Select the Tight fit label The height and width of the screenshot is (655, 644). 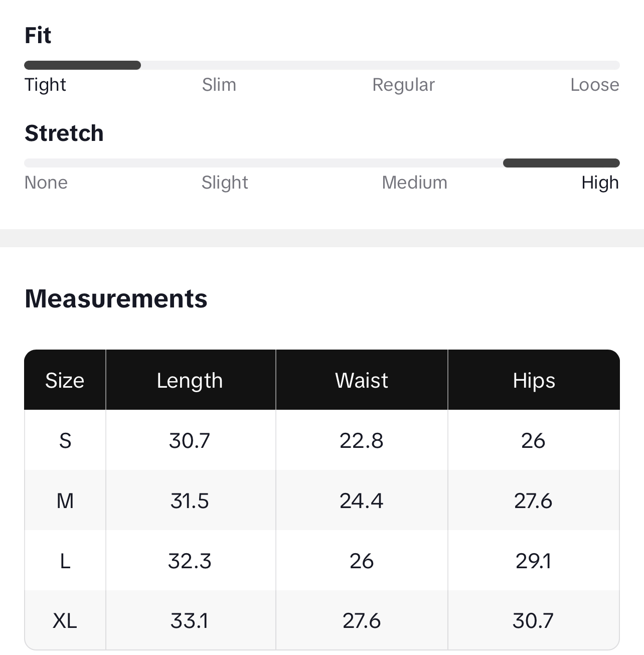tap(46, 85)
